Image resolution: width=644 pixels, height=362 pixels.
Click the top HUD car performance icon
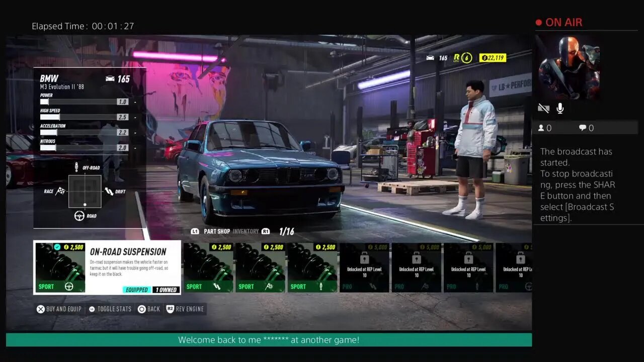click(430, 58)
